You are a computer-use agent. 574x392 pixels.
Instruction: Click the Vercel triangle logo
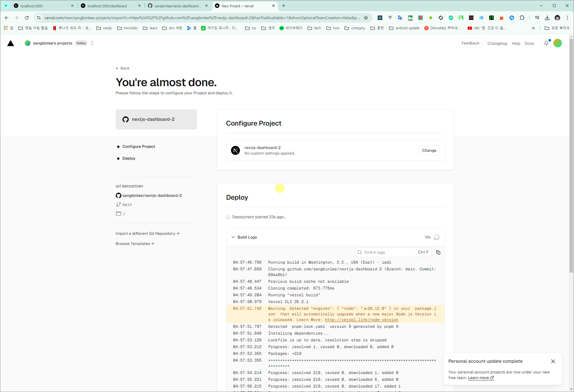10,43
